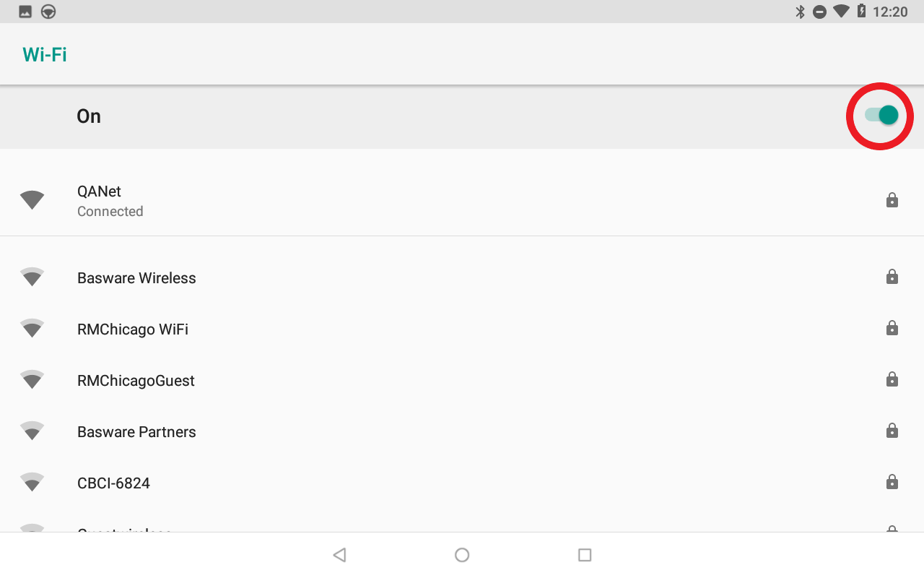This screenshot has width=924, height=578.
Task: Tap the lock icon beside Basware Partners
Action: point(892,431)
